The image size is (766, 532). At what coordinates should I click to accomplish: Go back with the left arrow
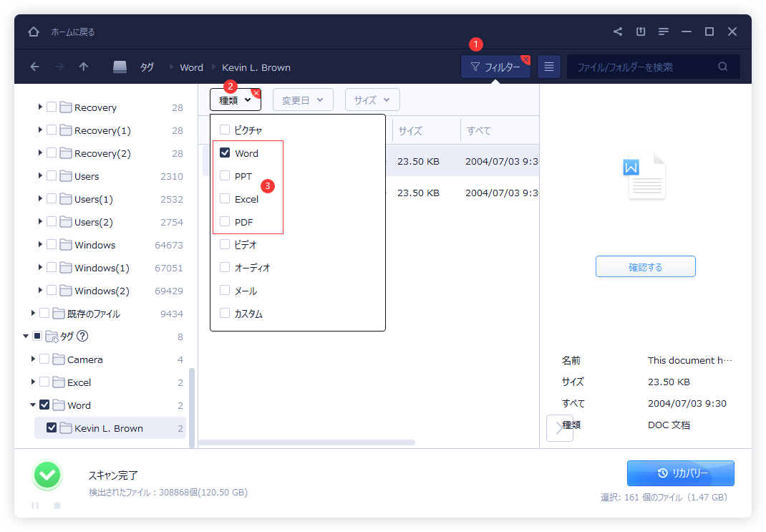[x=34, y=67]
